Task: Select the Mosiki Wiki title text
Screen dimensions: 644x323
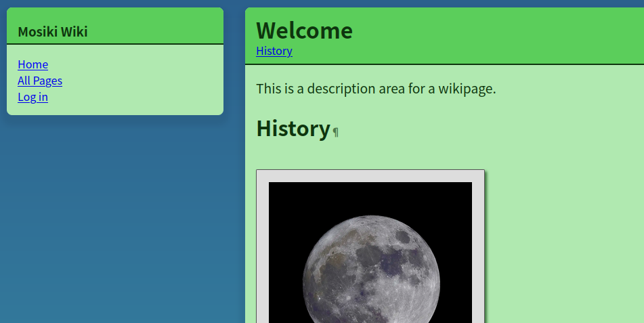Action: (x=53, y=32)
